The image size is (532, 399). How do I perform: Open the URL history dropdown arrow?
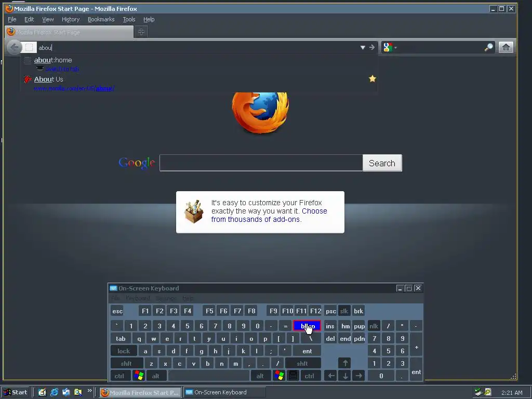pyautogui.click(x=363, y=47)
